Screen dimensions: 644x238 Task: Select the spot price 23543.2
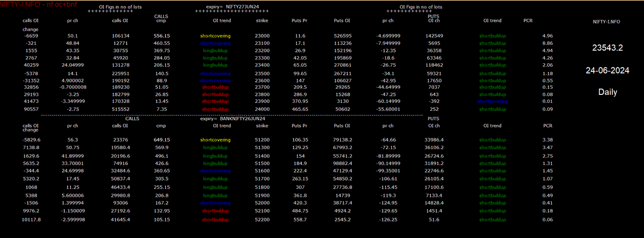tap(608, 48)
